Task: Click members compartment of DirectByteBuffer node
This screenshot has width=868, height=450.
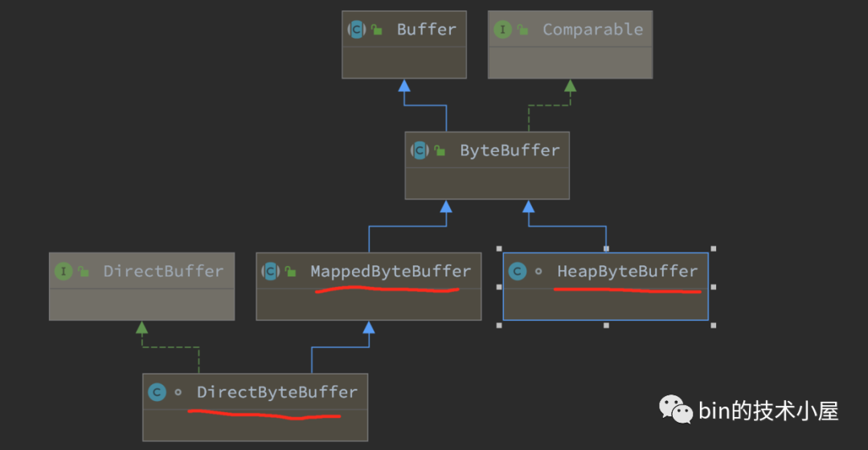Action: coord(256,425)
